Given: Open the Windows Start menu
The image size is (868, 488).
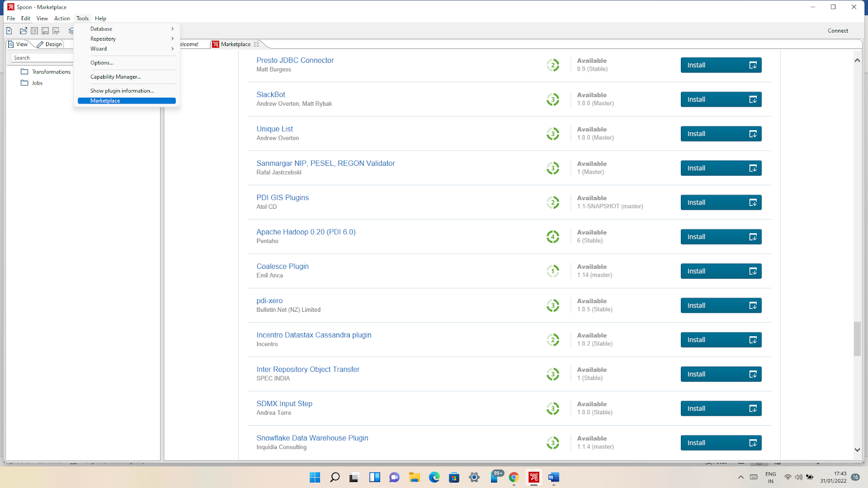Looking at the screenshot, I should click(315, 477).
